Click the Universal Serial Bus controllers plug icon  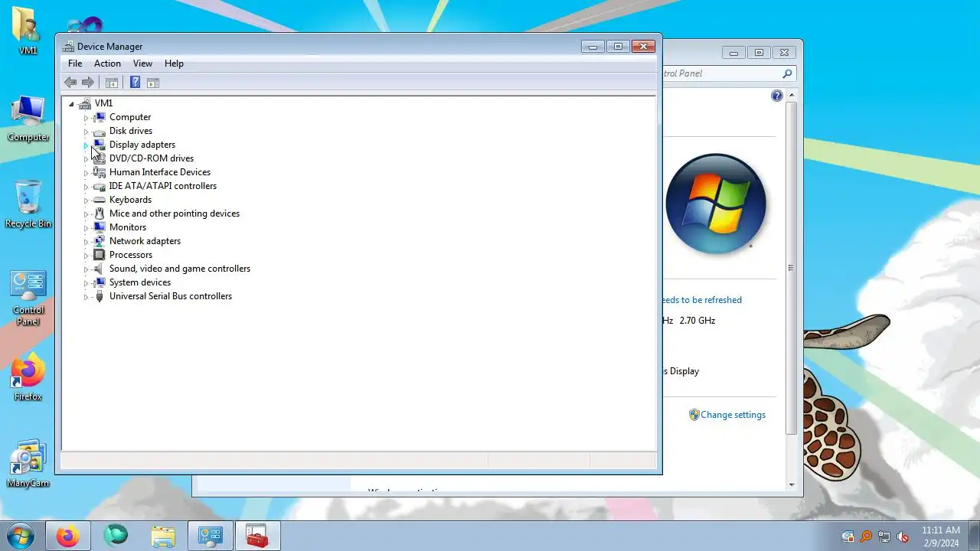pyautogui.click(x=99, y=296)
